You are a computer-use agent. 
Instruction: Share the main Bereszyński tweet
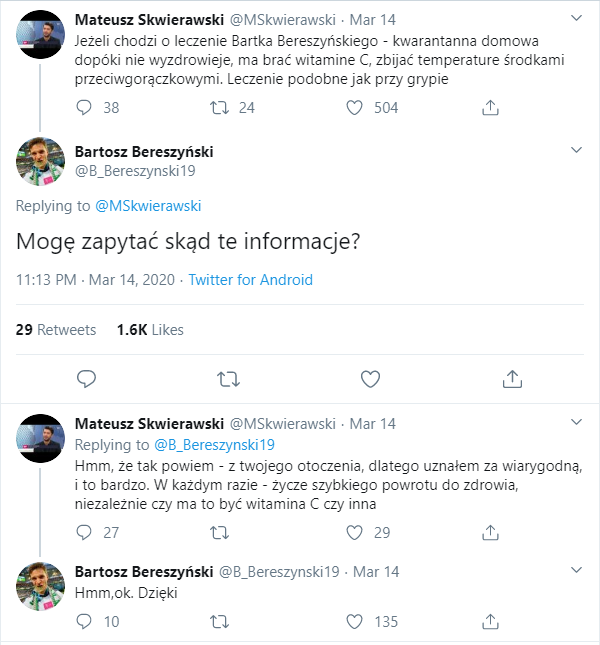pyautogui.click(x=512, y=378)
